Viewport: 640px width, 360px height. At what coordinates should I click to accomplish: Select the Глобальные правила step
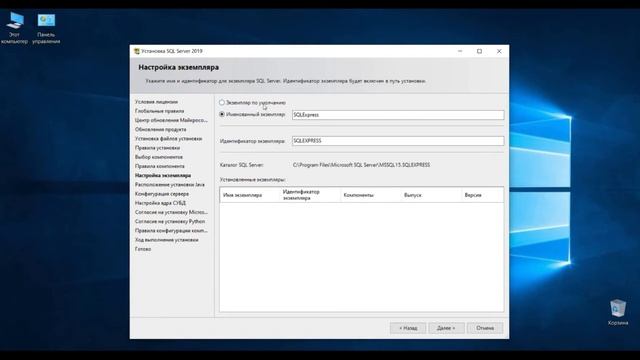point(160,111)
